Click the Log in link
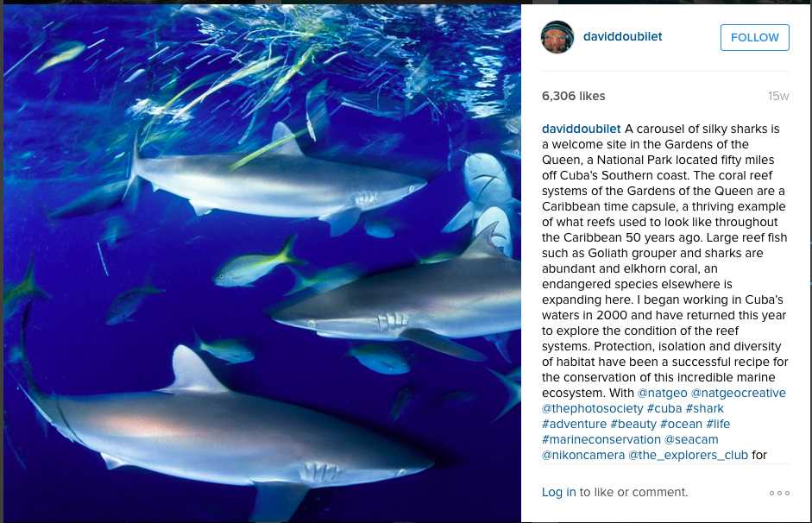812x523 pixels. (x=558, y=492)
